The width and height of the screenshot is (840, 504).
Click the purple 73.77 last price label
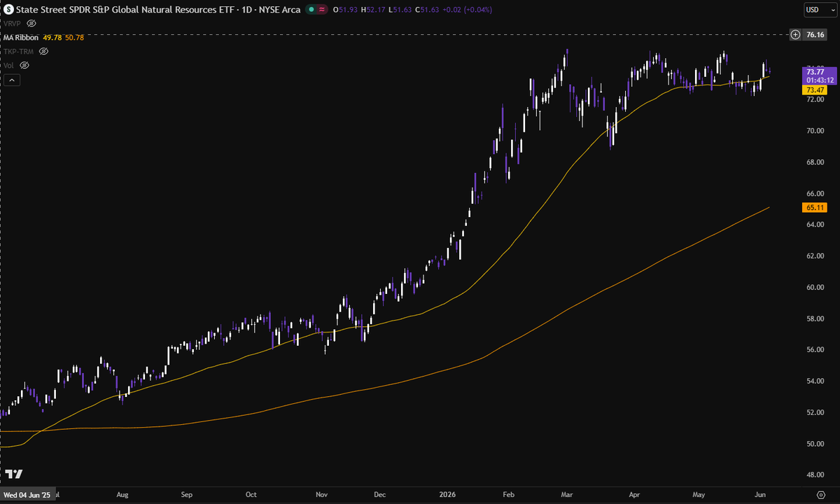coord(820,76)
